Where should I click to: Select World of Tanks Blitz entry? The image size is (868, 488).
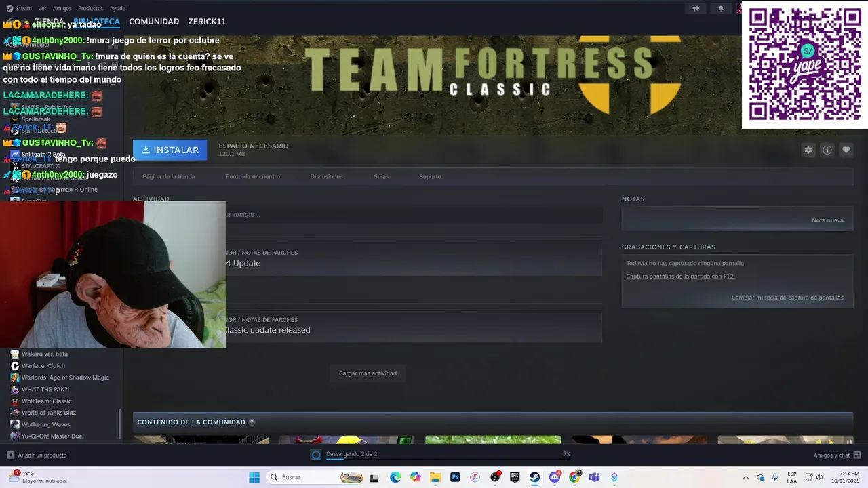(49, 413)
